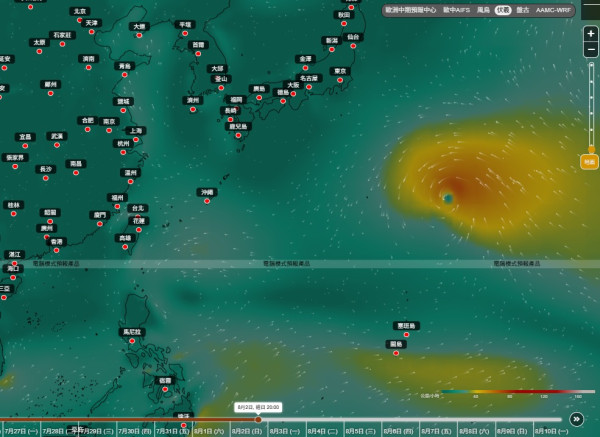Jump to 8月8日 (六) on the timeline
The image size is (600, 437).
(474, 431)
